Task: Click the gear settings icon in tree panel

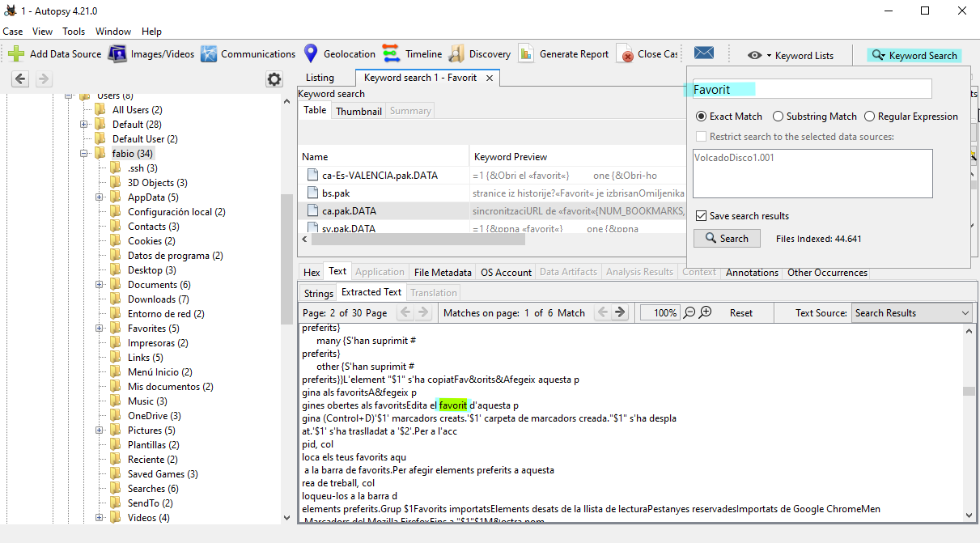Action: click(x=274, y=79)
